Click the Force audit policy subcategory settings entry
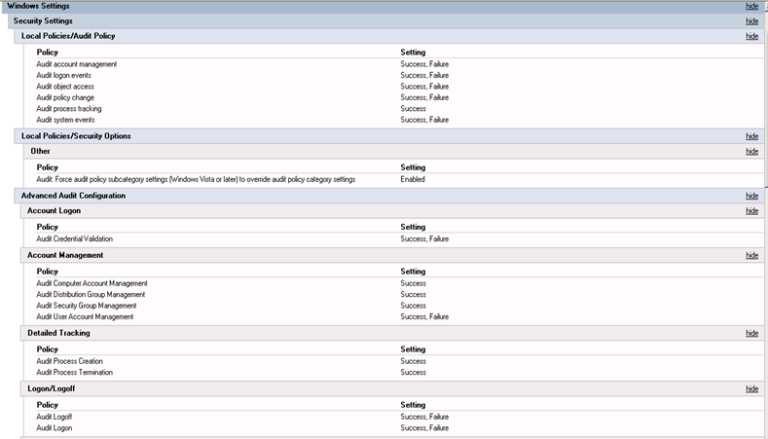 pyautogui.click(x=196, y=179)
